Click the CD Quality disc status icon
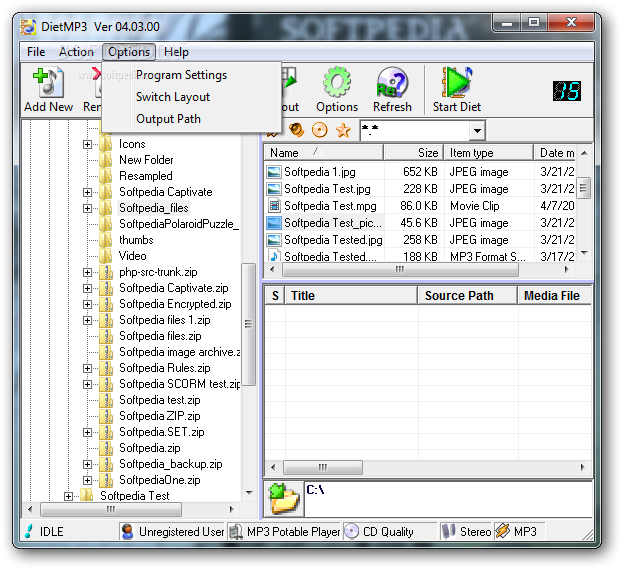Viewport: 622px width, 569px height. click(x=351, y=531)
